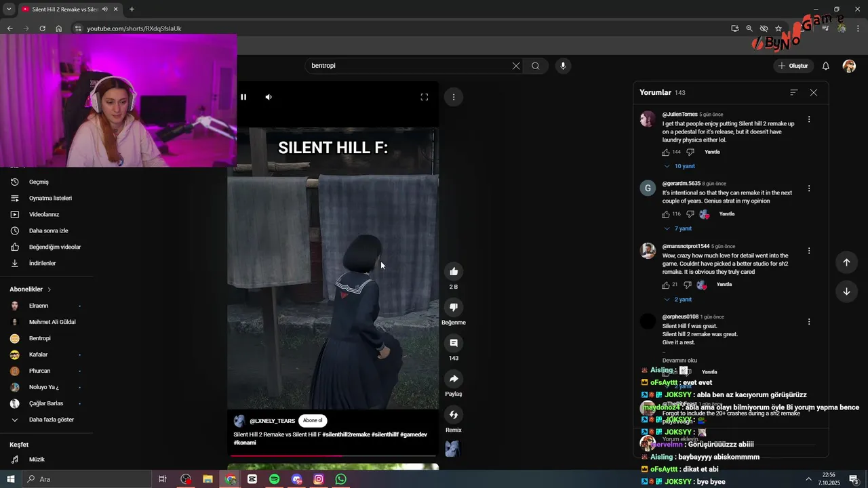This screenshot has width=868, height=488.
Task: Expand 10 yanıt replies
Action: 679,166
